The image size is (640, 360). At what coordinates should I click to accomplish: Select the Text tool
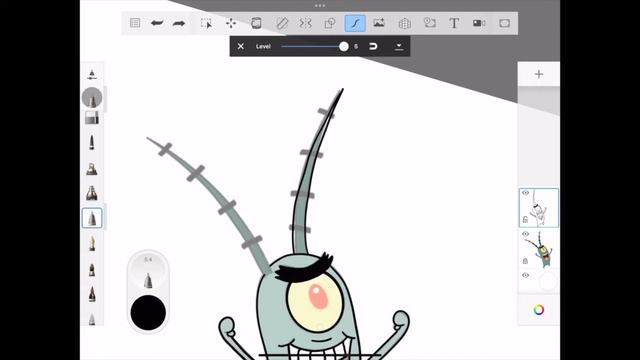coord(454,23)
